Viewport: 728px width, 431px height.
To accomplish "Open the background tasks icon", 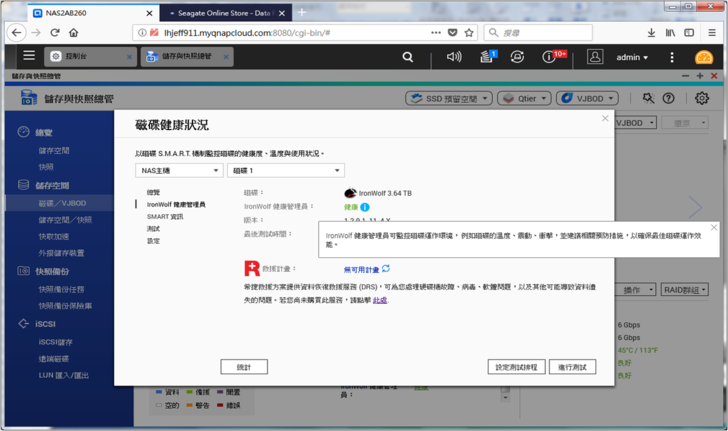I will (x=486, y=57).
